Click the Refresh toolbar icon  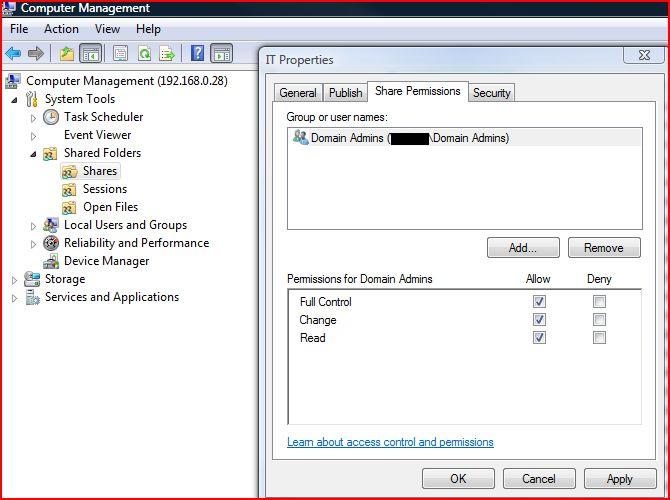[144, 54]
